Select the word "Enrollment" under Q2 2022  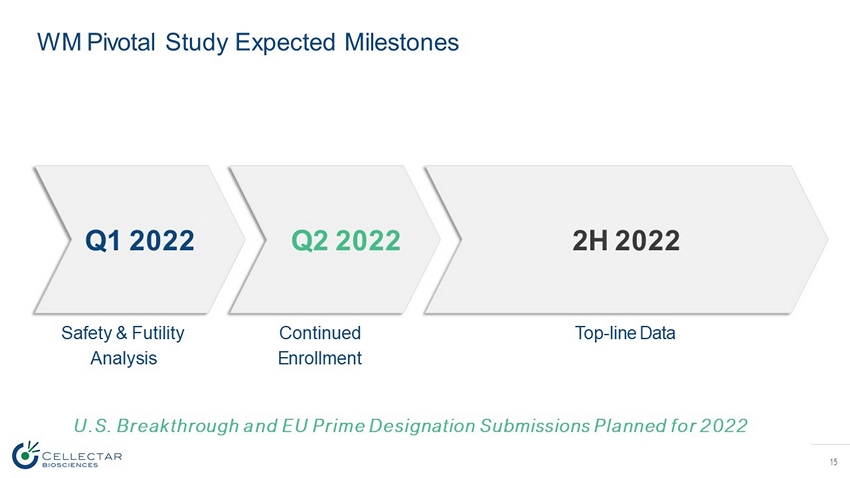[319, 358]
